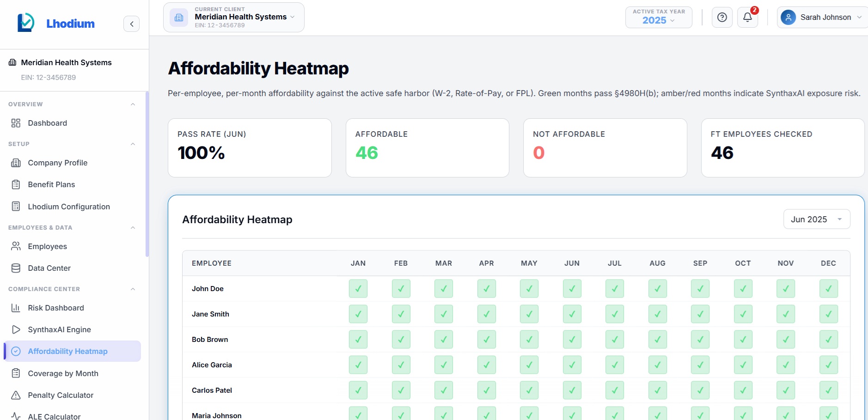868x420 pixels.
Task: Click the Data Center database icon
Action: pyautogui.click(x=16, y=268)
